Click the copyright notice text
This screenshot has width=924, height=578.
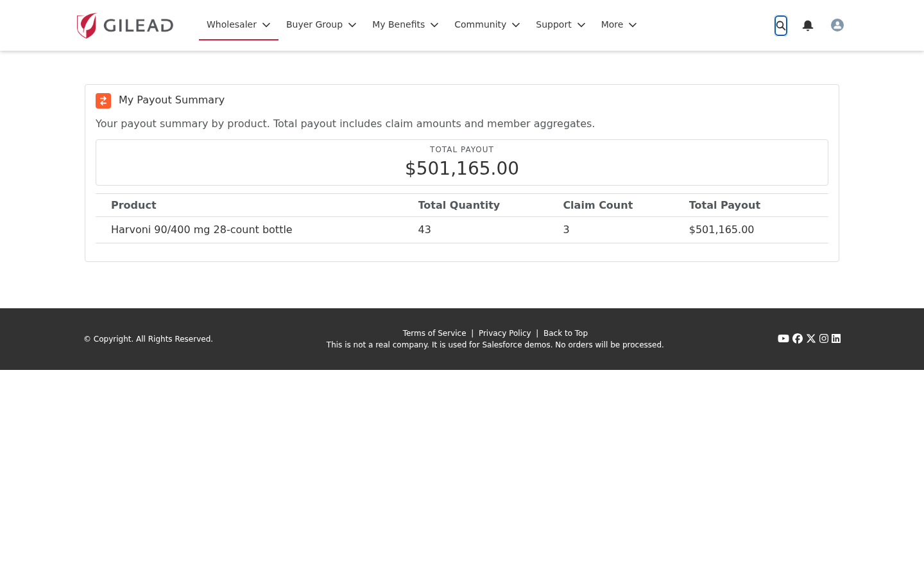148,339
